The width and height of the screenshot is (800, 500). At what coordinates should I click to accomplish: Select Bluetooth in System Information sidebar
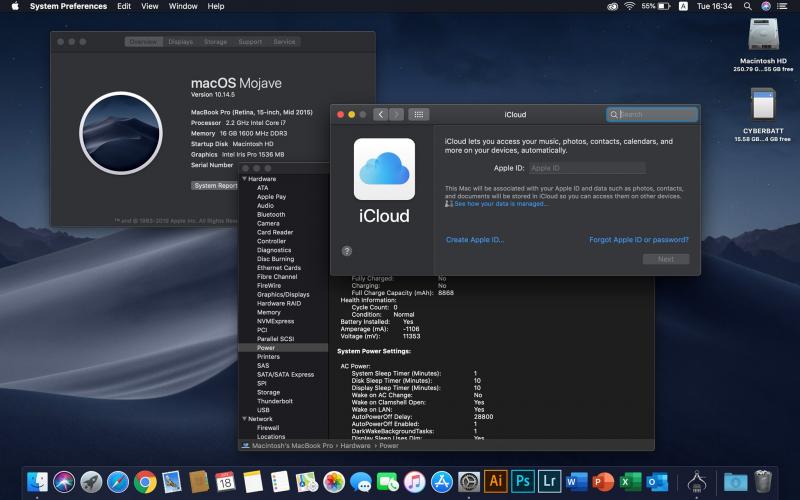click(x=271, y=214)
